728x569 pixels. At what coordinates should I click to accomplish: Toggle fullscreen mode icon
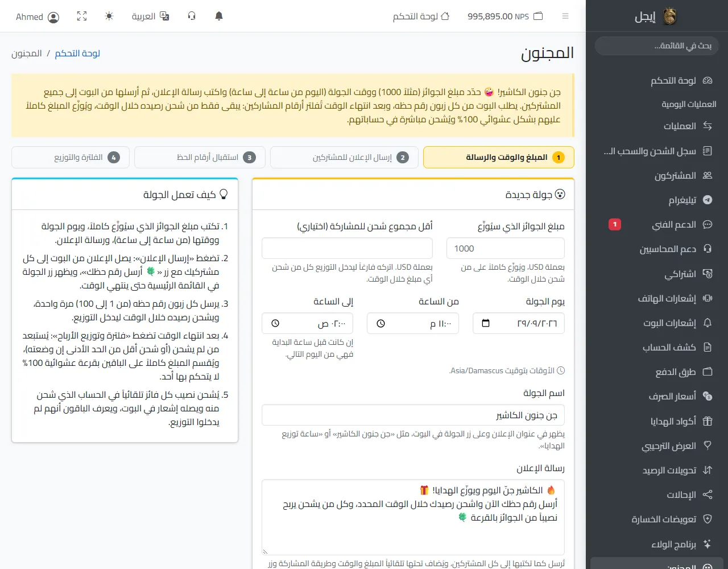[82, 17]
